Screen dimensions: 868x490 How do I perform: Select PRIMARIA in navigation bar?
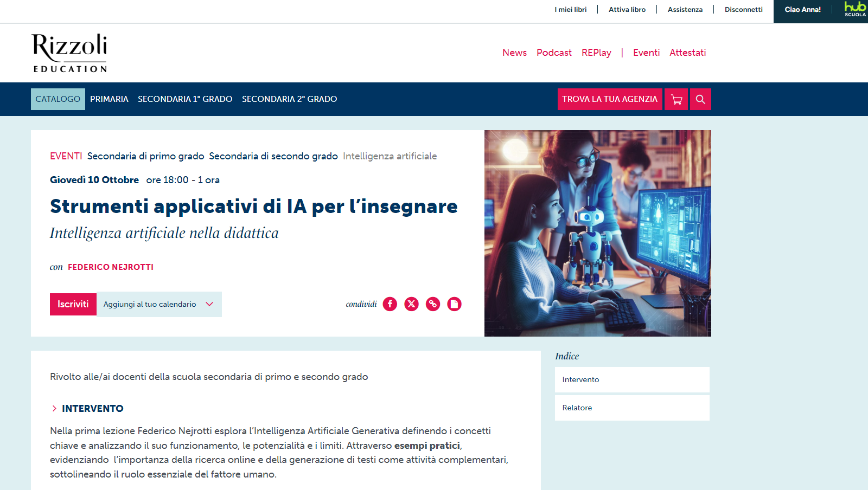(109, 99)
